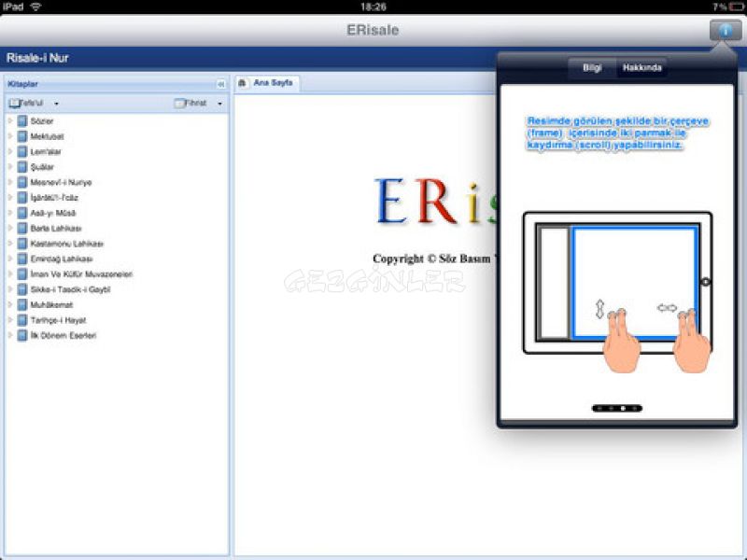The height and width of the screenshot is (560, 747).
Task: Open Kastamonu Lahikası book entry
Action: (x=66, y=244)
